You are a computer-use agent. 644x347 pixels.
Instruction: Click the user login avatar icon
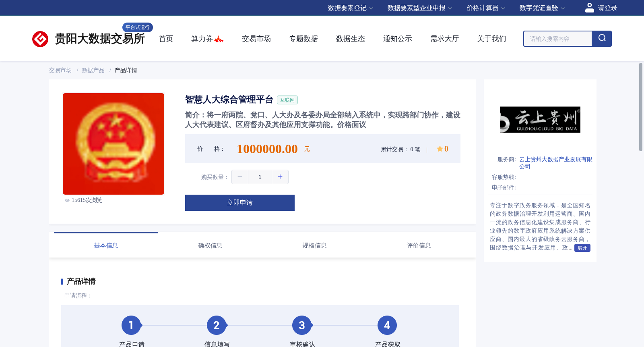[590, 8]
